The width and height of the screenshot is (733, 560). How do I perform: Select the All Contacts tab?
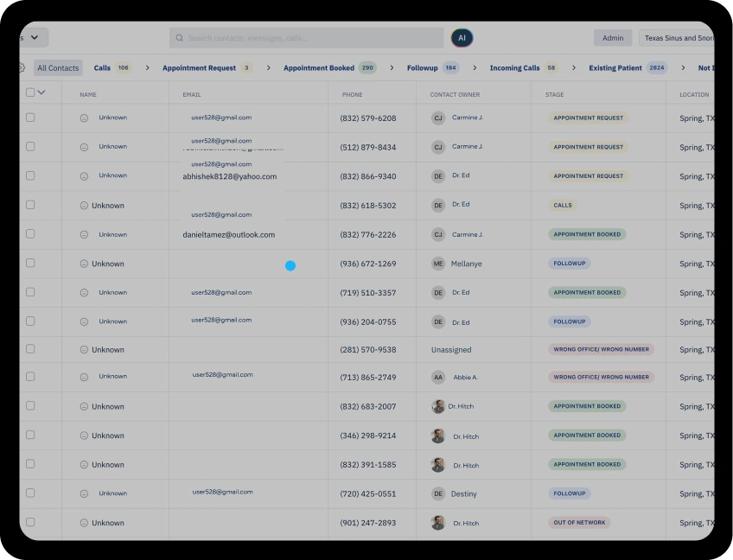[58, 67]
